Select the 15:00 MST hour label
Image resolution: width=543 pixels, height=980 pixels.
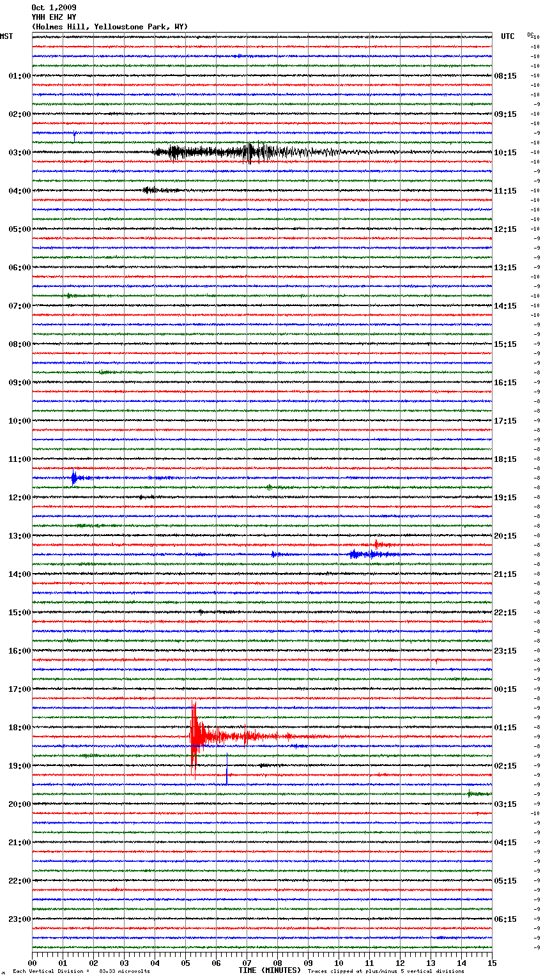[20, 613]
